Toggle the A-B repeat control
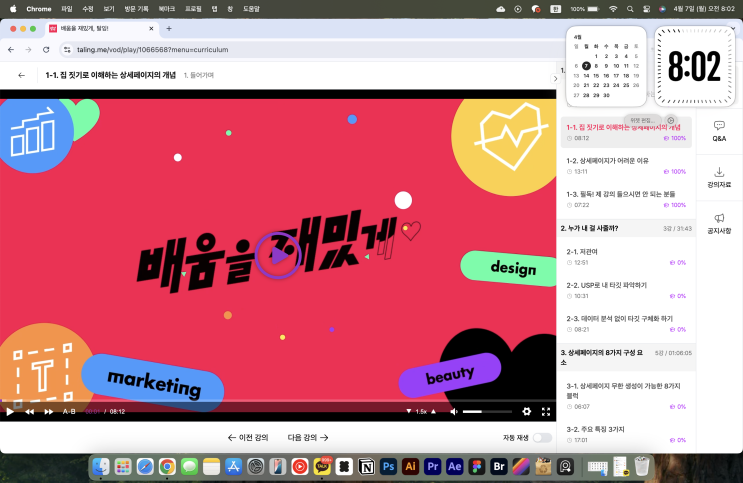This screenshot has width=743, height=483. [x=69, y=411]
